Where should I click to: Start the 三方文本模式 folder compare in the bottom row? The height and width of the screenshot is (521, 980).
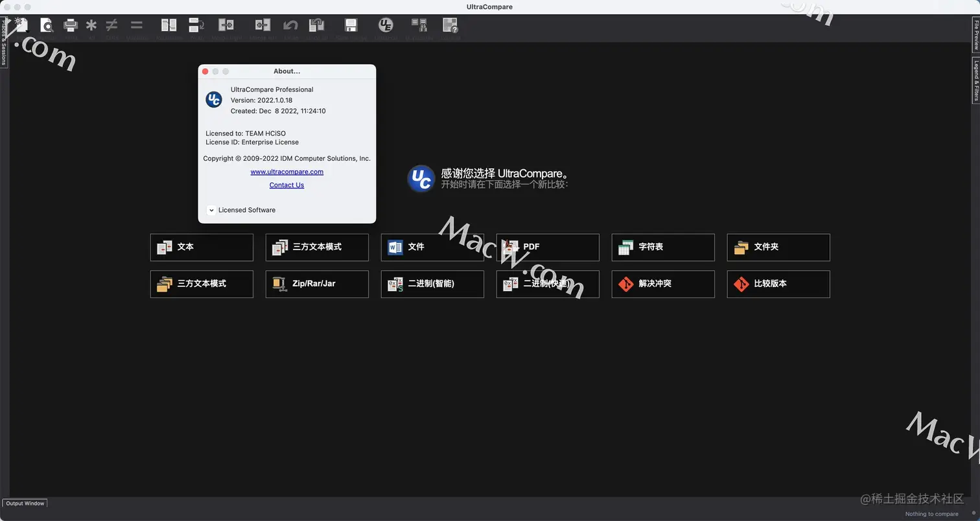coord(202,284)
